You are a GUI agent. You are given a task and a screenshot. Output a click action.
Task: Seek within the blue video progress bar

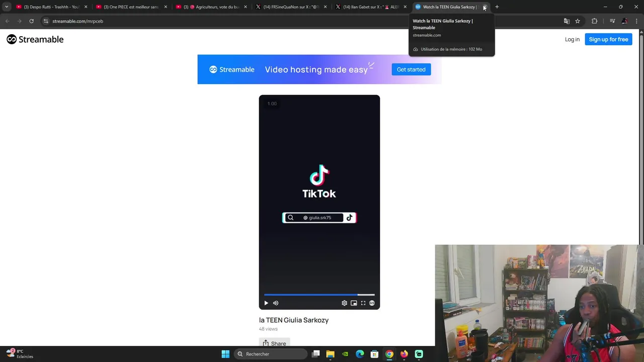(x=319, y=295)
